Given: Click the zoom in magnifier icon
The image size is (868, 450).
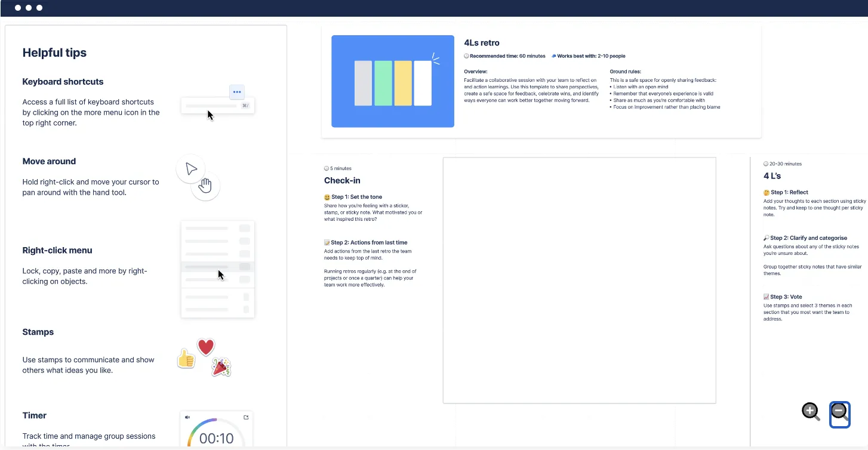Looking at the screenshot, I should coord(811,411).
